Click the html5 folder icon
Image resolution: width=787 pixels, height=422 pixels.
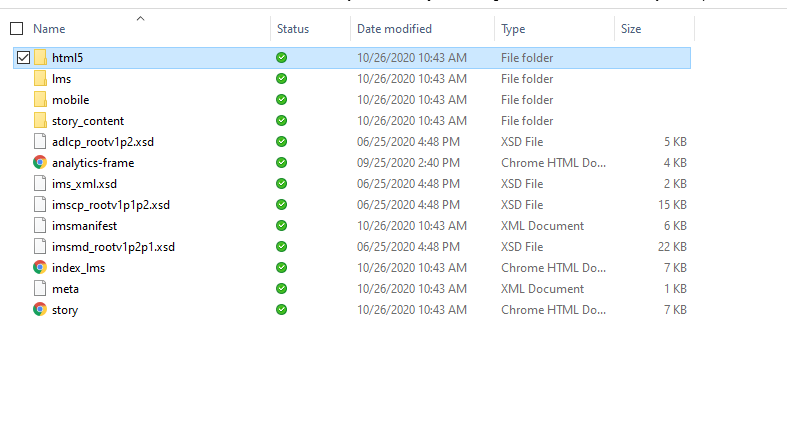point(40,58)
